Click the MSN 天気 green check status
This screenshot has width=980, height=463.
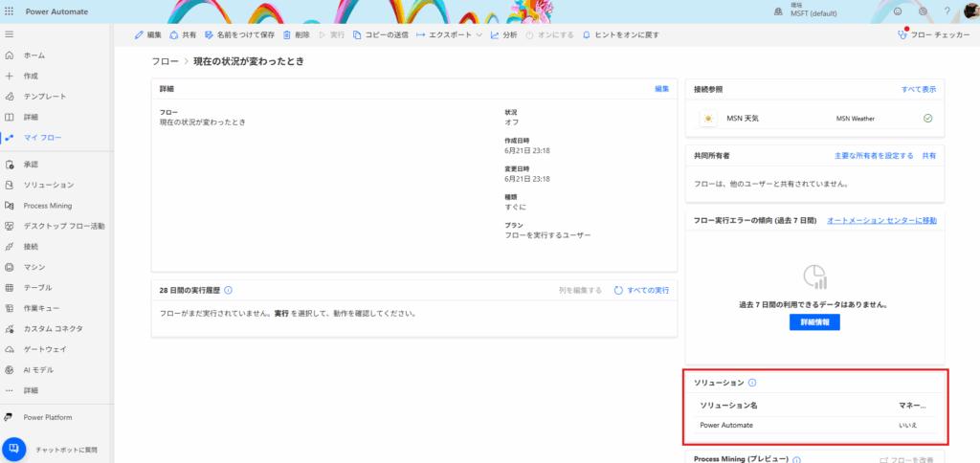pyautogui.click(x=927, y=118)
